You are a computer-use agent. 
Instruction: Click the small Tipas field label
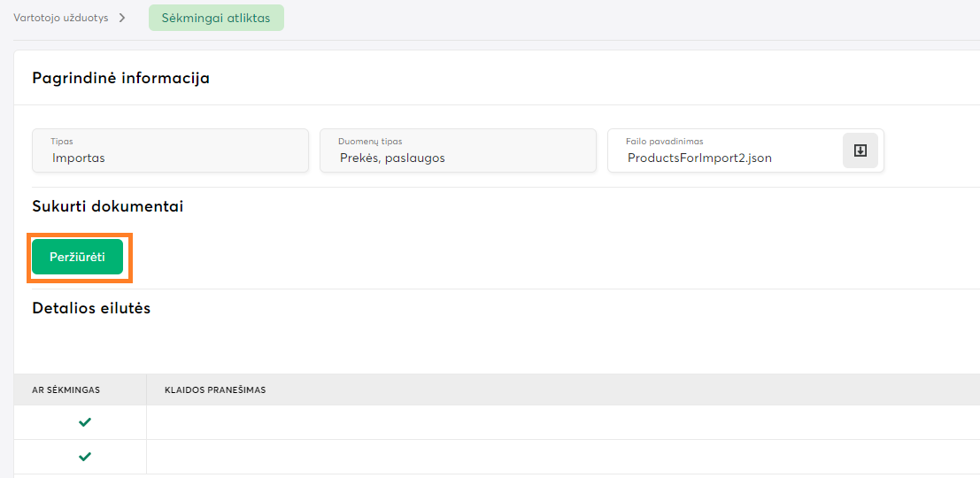coord(62,142)
